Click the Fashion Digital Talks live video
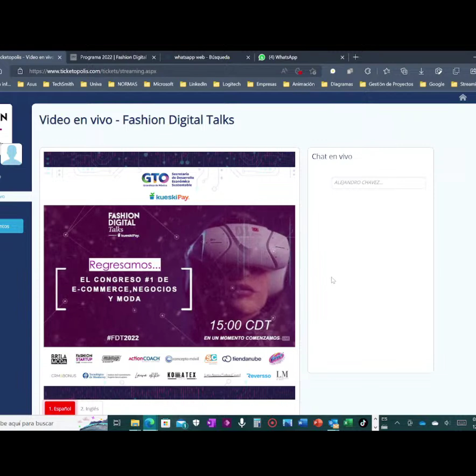This screenshot has width=476, height=476. (x=169, y=275)
